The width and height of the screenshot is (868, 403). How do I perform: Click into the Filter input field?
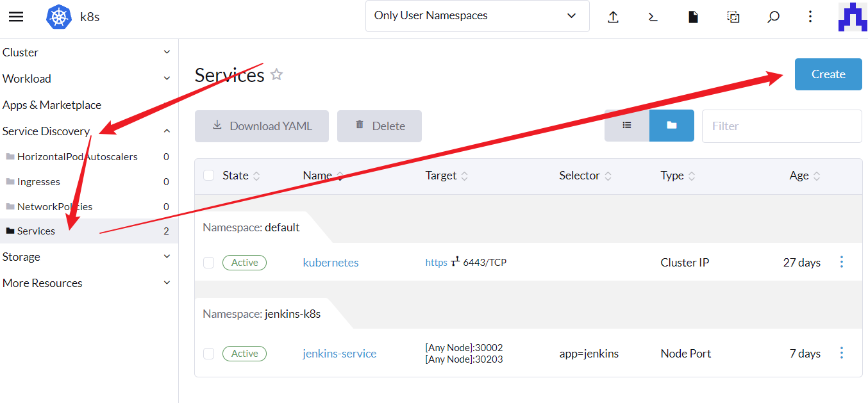(x=781, y=126)
